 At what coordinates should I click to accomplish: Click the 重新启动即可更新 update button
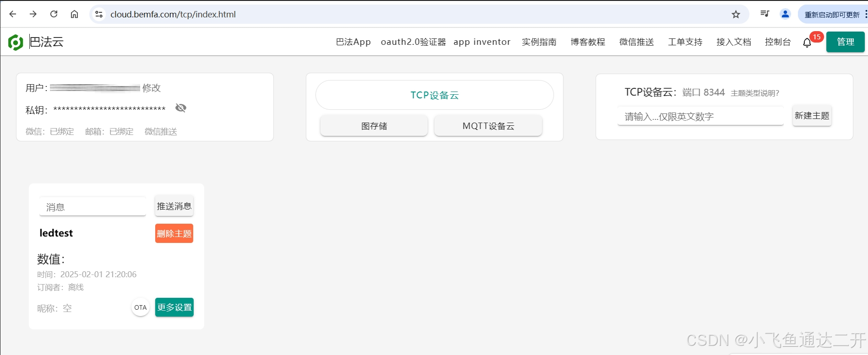coord(832,15)
